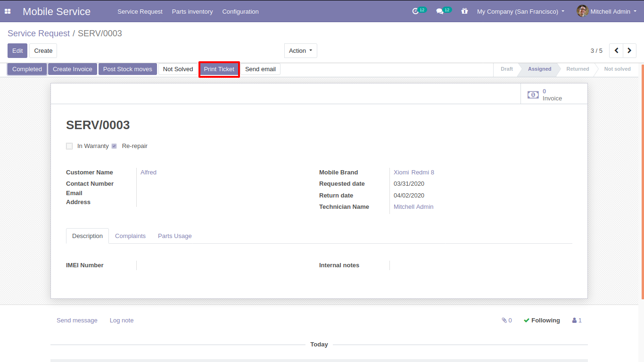
Task: Open the Invoice money icon stat button
Action: tap(533, 95)
